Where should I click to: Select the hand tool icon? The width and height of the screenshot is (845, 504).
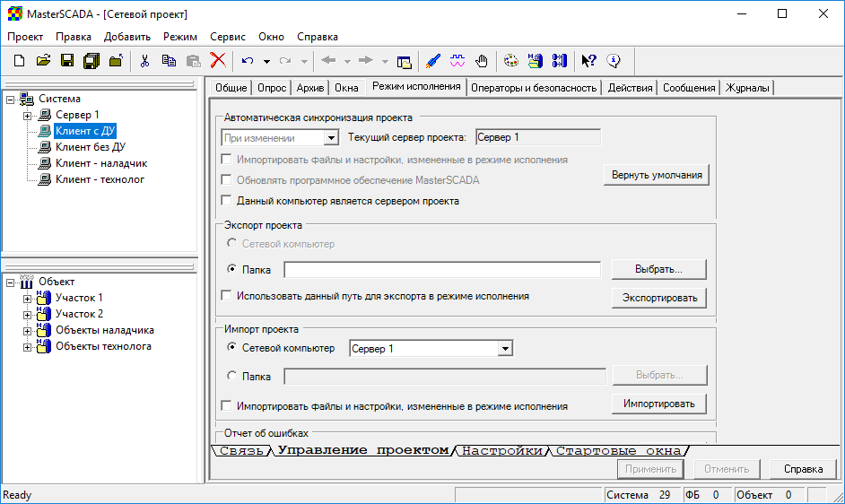[482, 60]
